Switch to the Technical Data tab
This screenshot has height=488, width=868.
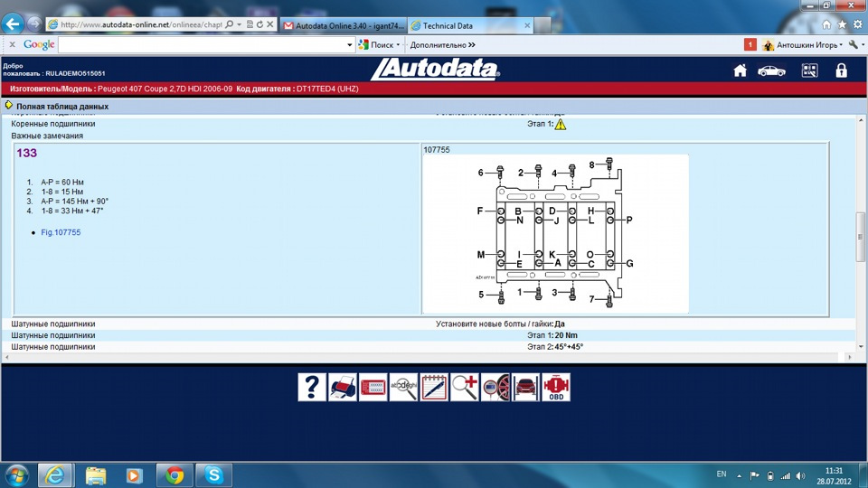445,25
